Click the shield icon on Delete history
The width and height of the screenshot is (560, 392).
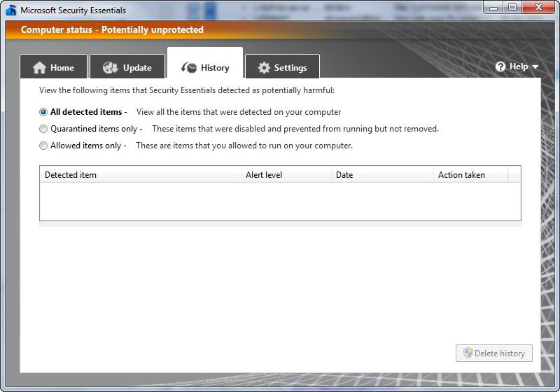coord(468,353)
